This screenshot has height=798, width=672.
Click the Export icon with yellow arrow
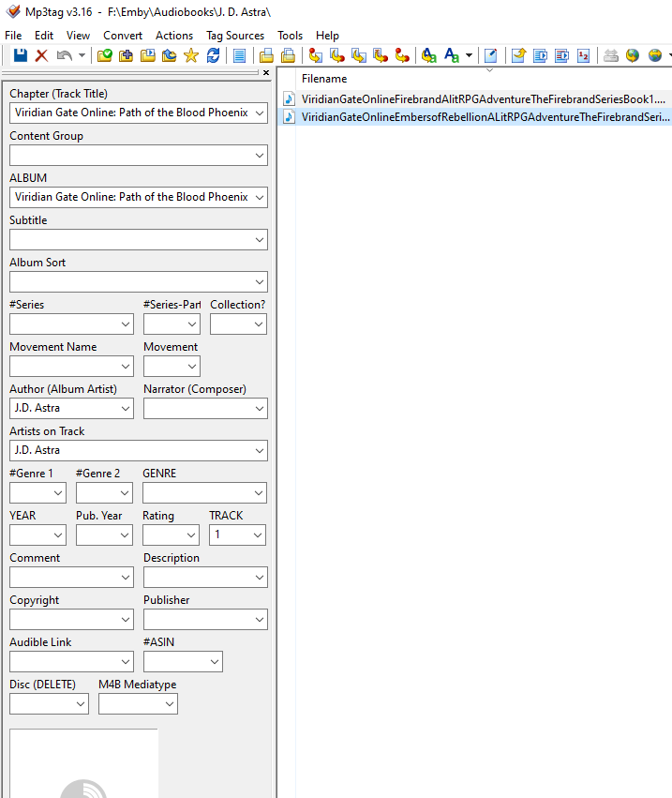click(518, 55)
